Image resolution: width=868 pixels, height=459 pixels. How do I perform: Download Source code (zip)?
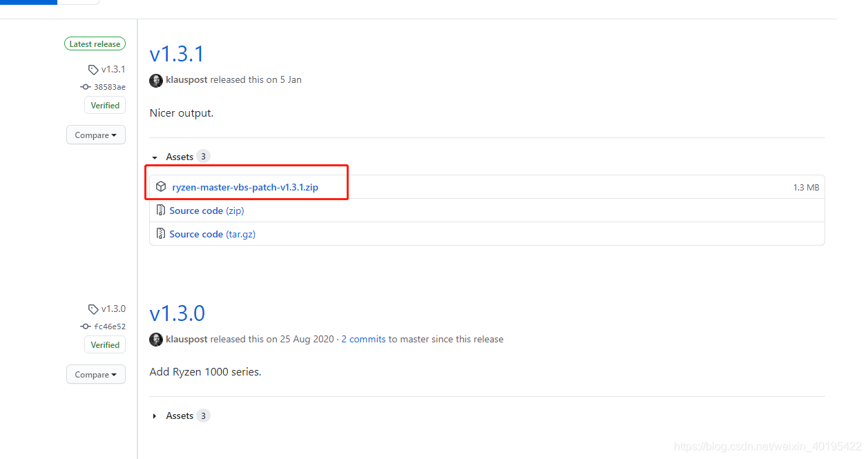206,211
